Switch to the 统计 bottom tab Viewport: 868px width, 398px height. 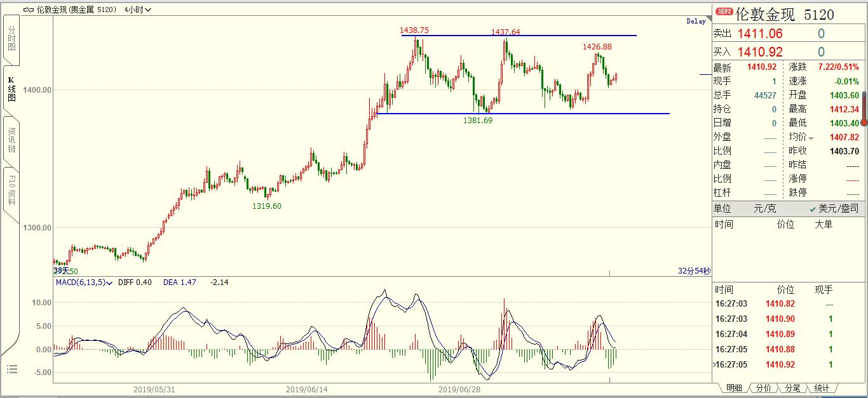click(x=822, y=388)
